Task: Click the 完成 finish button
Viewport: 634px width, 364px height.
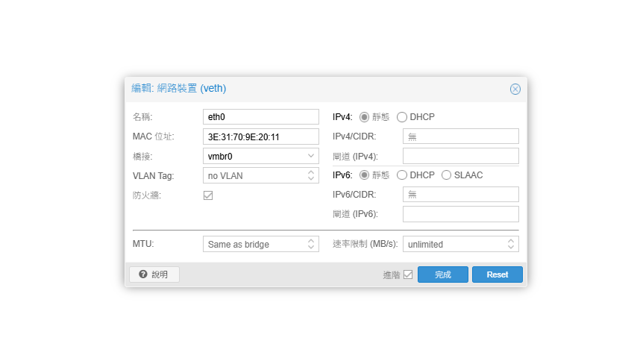Action: 443,274
